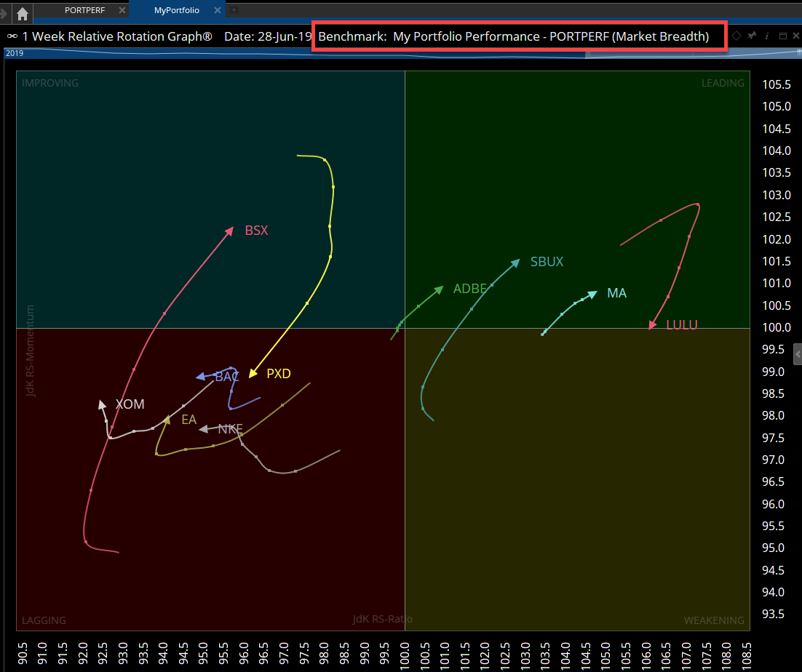802x672 pixels.
Task: Select the SBUX label on the graph
Action: point(547,261)
